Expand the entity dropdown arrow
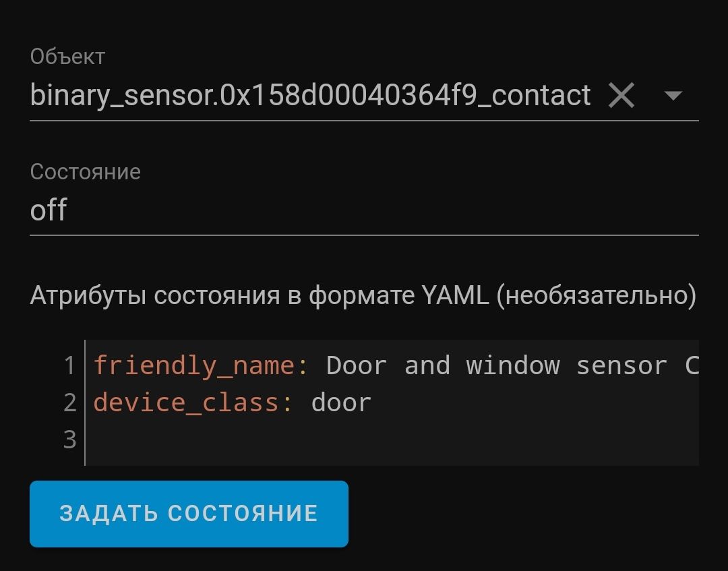This screenshot has width=728, height=571. (x=673, y=96)
